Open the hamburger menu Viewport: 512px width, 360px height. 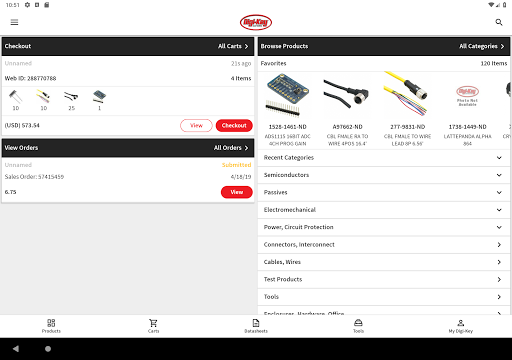pos(14,22)
